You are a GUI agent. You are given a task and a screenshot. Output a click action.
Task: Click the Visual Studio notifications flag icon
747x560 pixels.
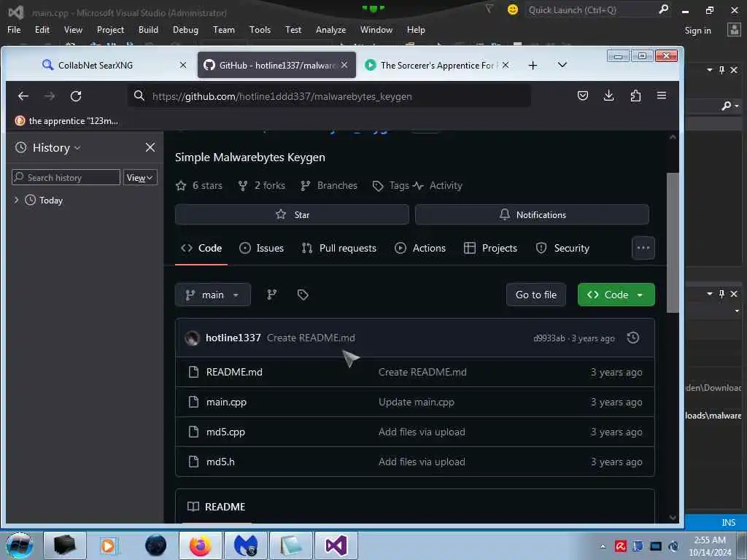(x=489, y=9)
